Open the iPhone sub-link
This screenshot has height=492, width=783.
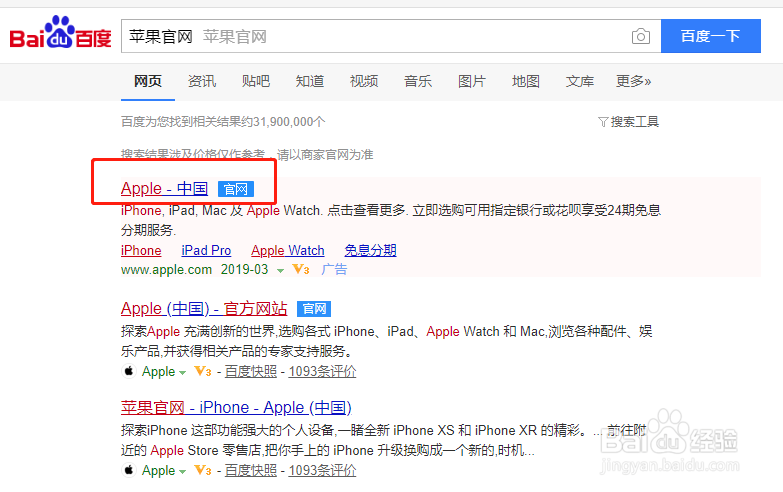141,250
